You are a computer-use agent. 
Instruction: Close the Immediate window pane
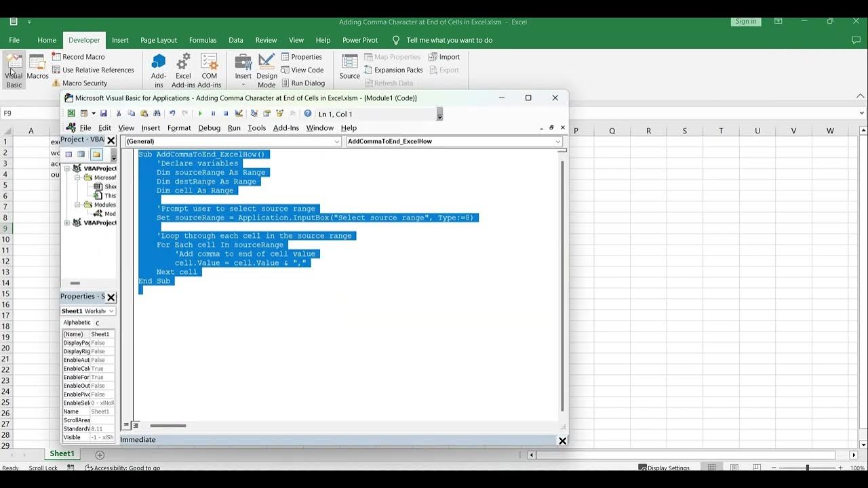[x=562, y=441]
